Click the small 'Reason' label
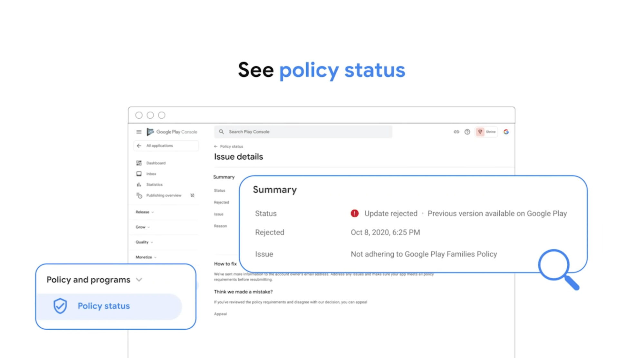The image size is (644, 358). click(220, 226)
